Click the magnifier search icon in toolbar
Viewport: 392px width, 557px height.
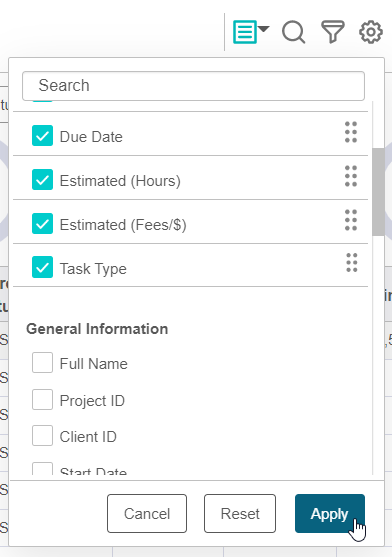(293, 32)
